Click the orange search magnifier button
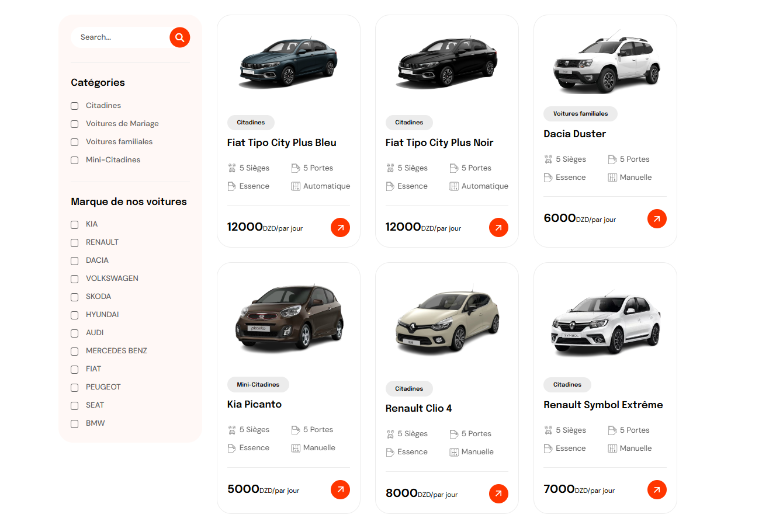The height and width of the screenshot is (532, 783). [x=180, y=37]
